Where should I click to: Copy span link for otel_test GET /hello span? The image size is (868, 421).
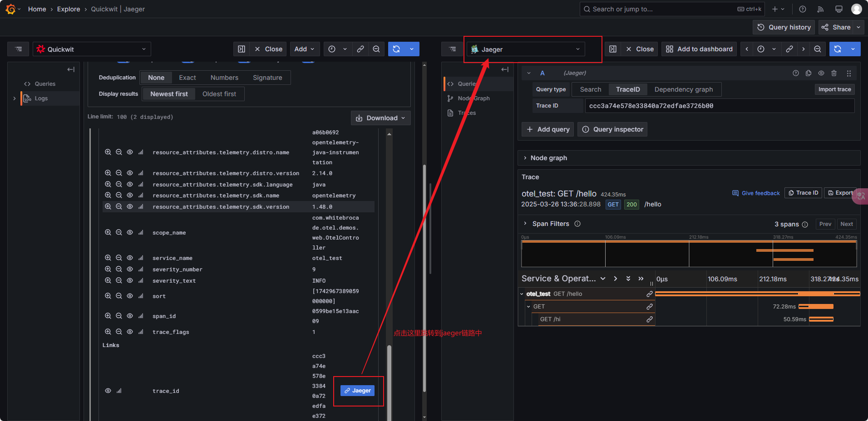650,294
